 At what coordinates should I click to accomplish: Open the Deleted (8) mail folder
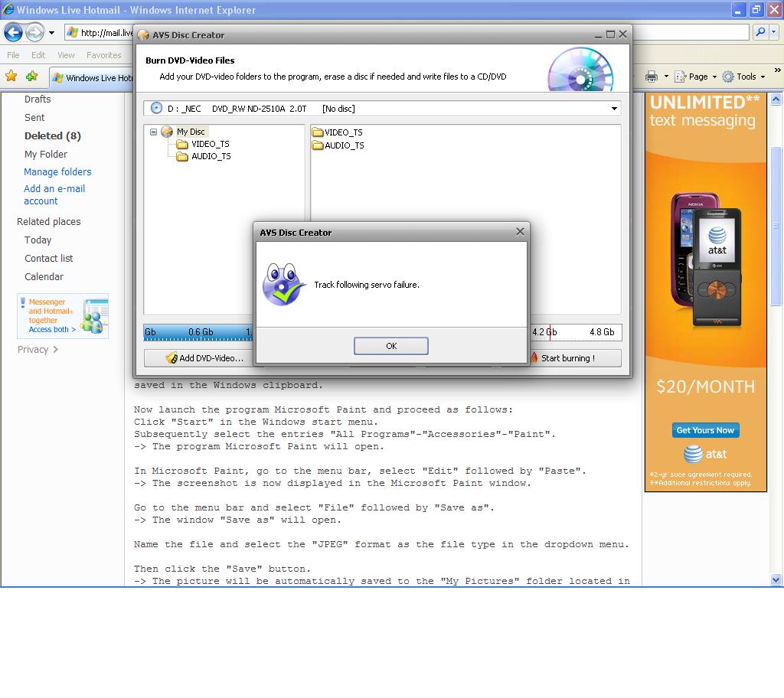click(52, 135)
